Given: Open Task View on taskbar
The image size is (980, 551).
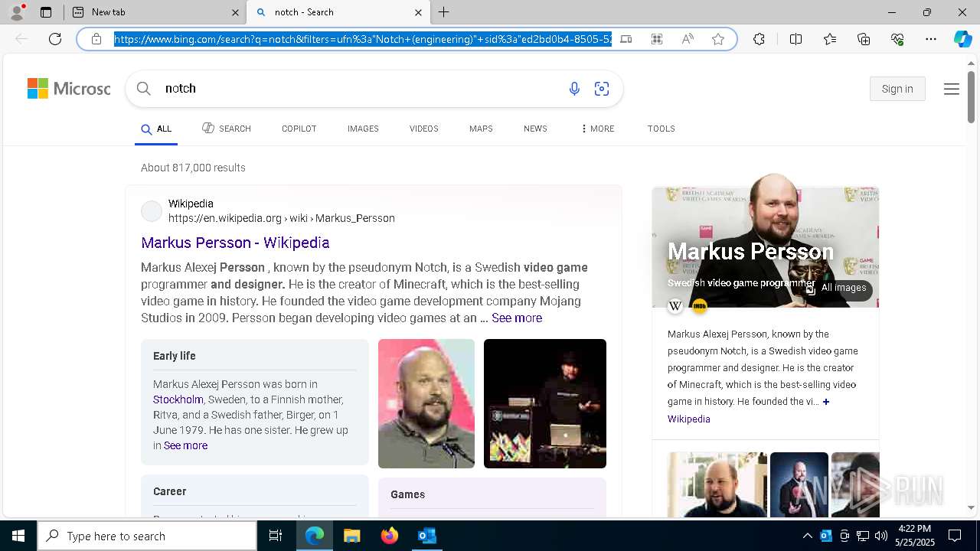Looking at the screenshot, I should tap(276, 536).
